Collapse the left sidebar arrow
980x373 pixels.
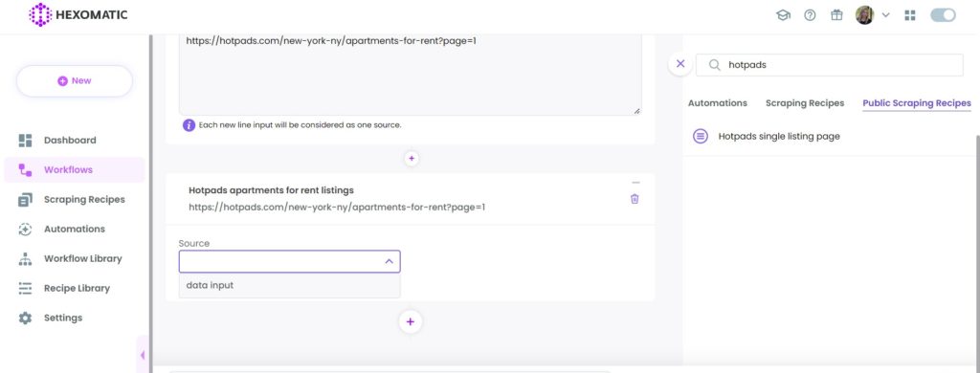pos(143,355)
